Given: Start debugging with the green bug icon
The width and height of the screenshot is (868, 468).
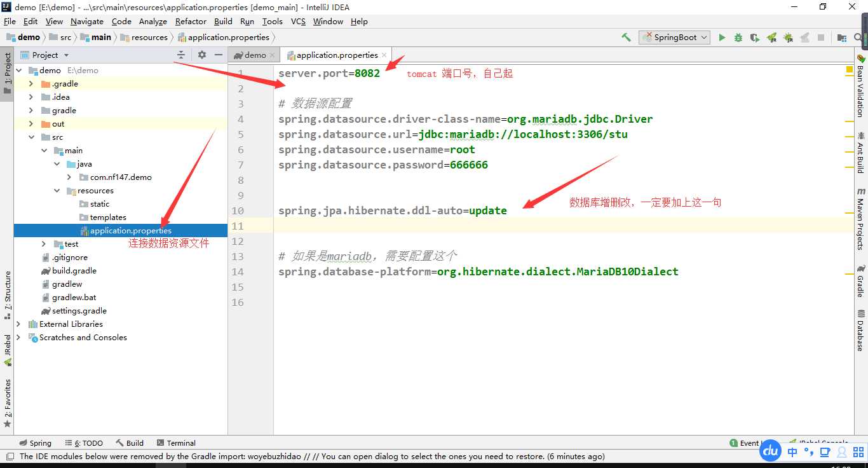Looking at the screenshot, I should pyautogui.click(x=738, y=38).
